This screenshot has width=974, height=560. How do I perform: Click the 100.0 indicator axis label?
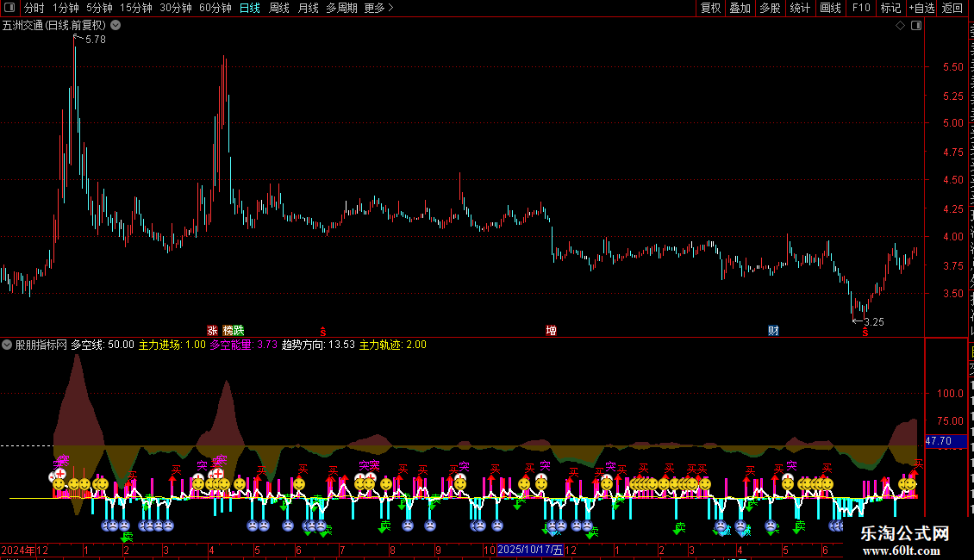[x=951, y=393]
